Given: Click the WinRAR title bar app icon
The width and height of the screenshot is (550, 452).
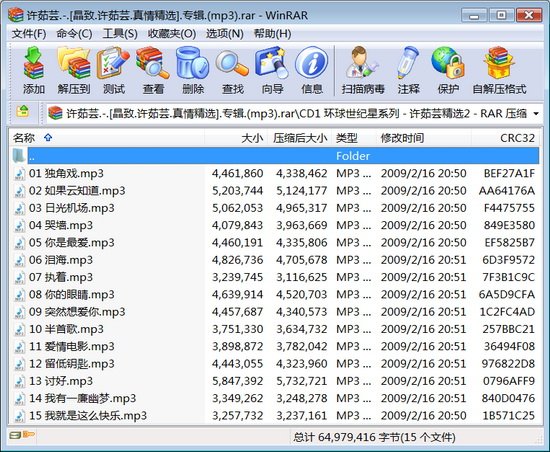Looking at the screenshot, I should (15, 15).
